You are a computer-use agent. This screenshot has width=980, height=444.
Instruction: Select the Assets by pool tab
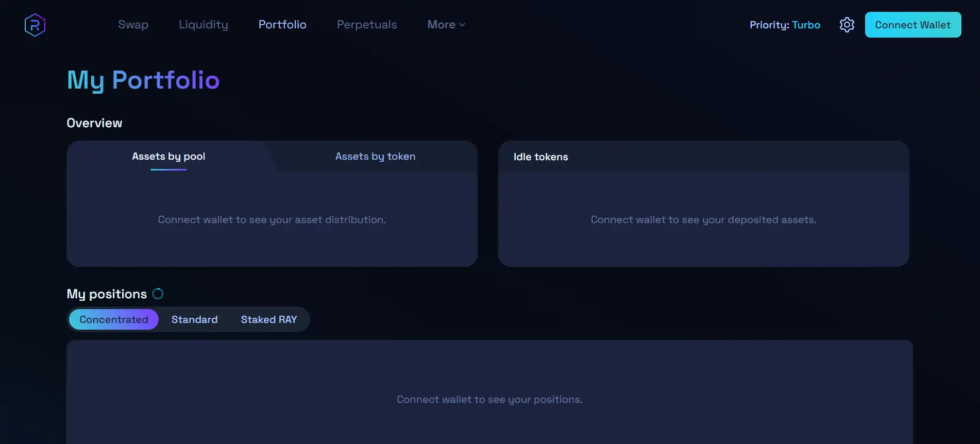(168, 156)
